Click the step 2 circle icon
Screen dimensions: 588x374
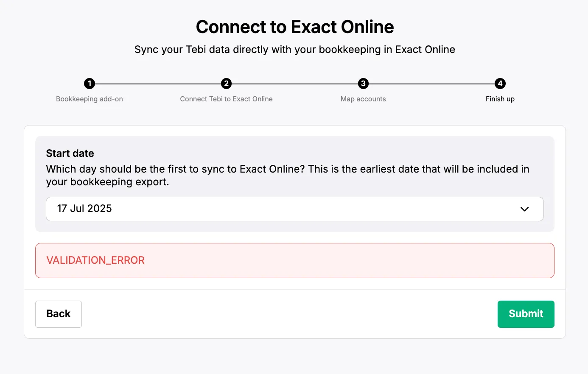coord(227,84)
